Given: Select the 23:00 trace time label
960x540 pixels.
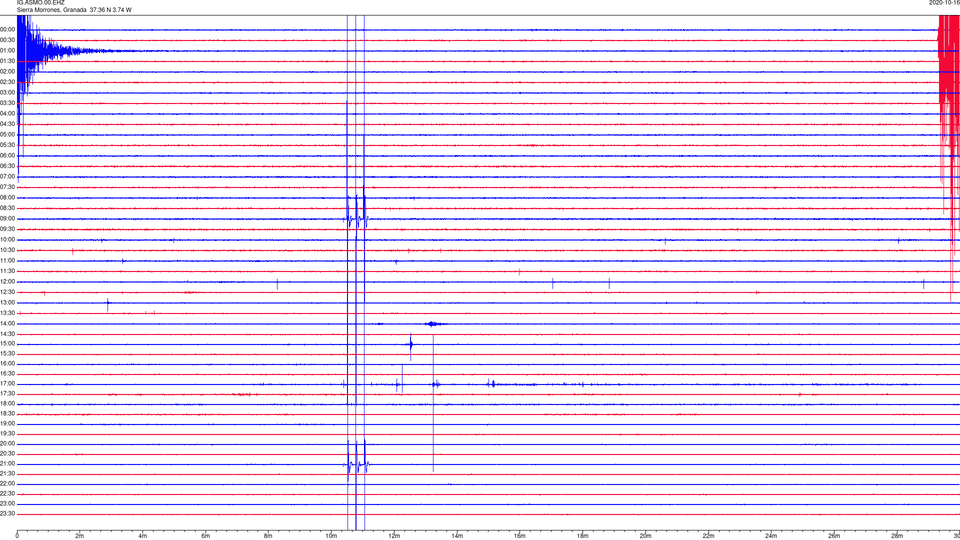Looking at the screenshot, I should pyautogui.click(x=8, y=504).
